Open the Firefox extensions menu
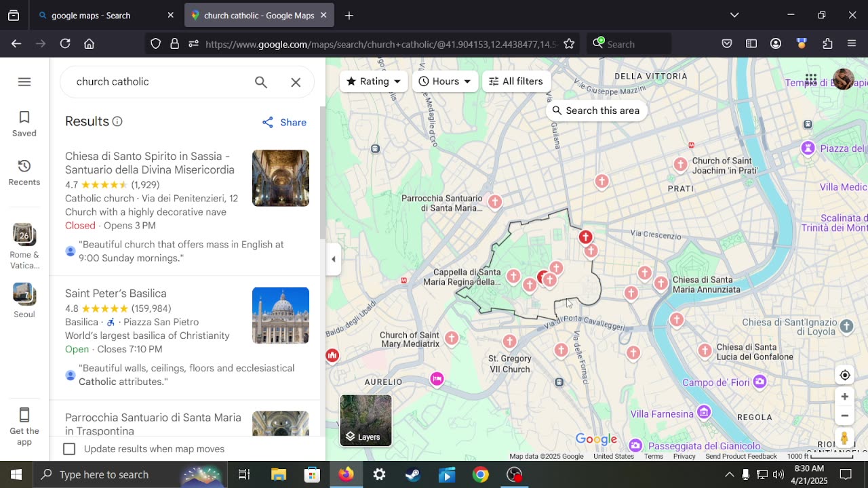Image resolution: width=868 pixels, height=488 pixels. 827,44
